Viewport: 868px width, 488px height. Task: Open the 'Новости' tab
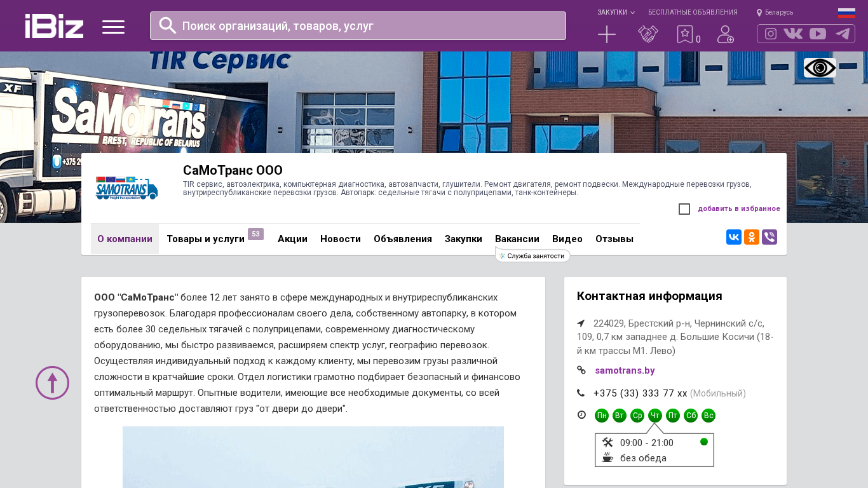pos(341,239)
